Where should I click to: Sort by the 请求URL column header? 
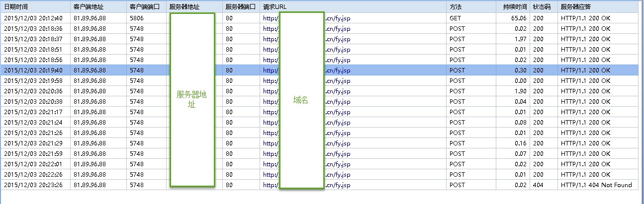(353, 7)
